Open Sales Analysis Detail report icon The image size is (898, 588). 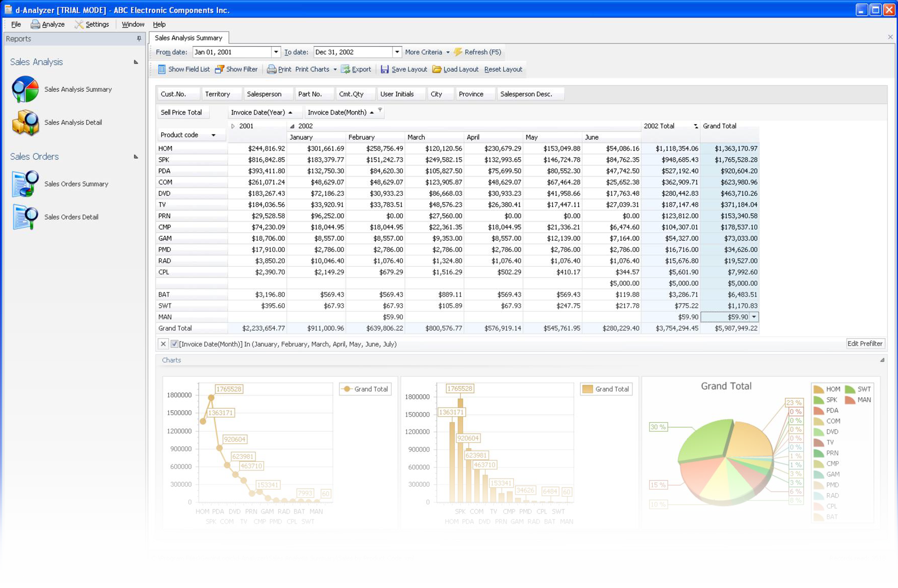pyautogui.click(x=25, y=123)
